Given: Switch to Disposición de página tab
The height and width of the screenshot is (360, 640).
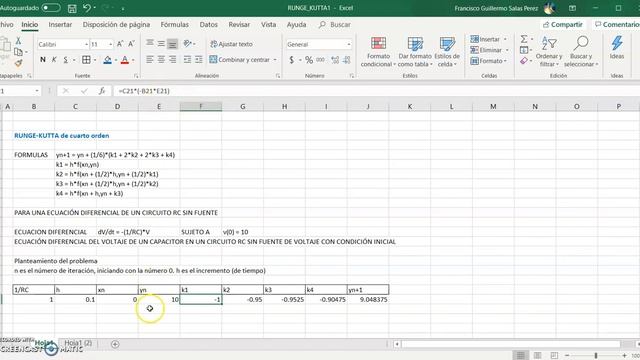Looking at the screenshot, I should point(116,24).
